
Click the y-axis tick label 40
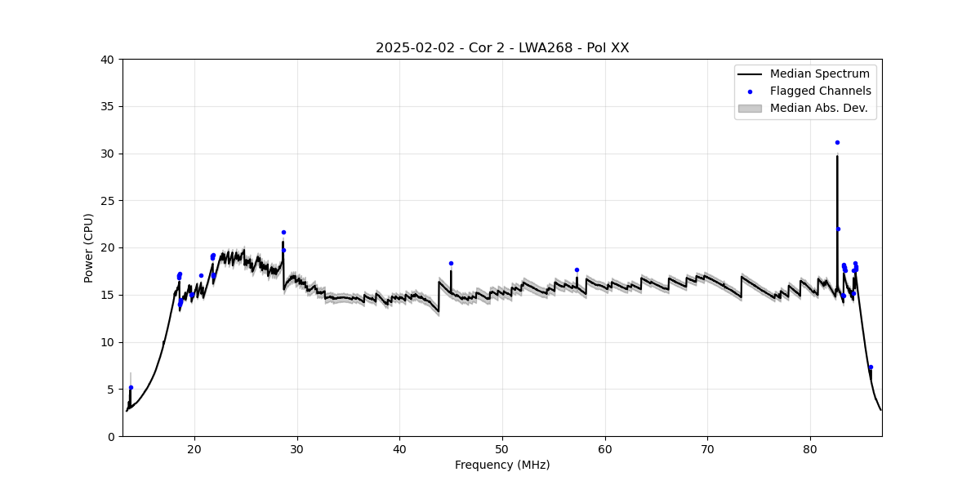tap(108, 60)
